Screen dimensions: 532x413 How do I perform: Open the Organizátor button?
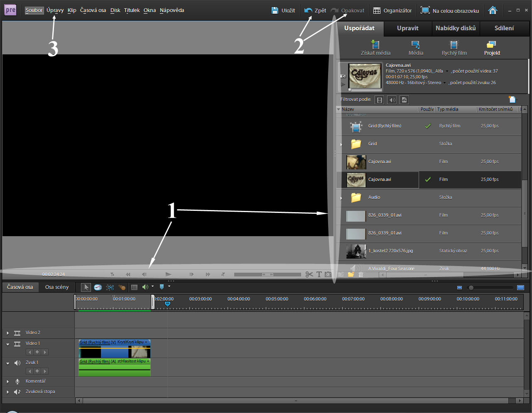tap(392, 10)
